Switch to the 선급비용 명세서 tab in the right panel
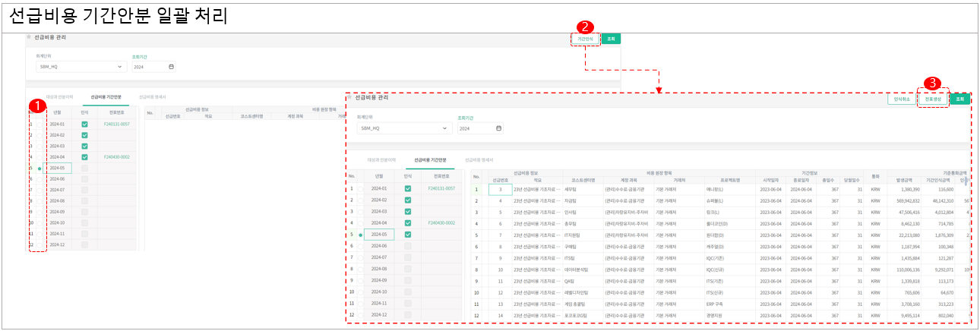The width and height of the screenshot is (980, 331). click(x=479, y=161)
